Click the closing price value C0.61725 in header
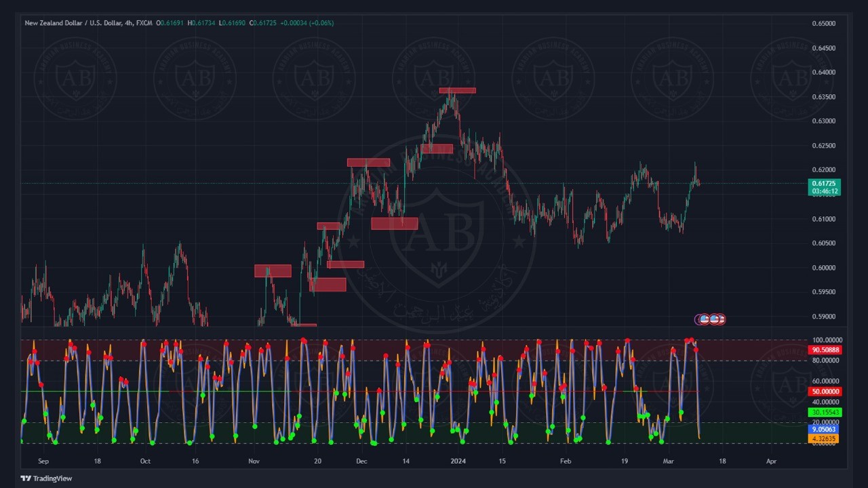The image size is (868, 488). click(x=263, y=23)
